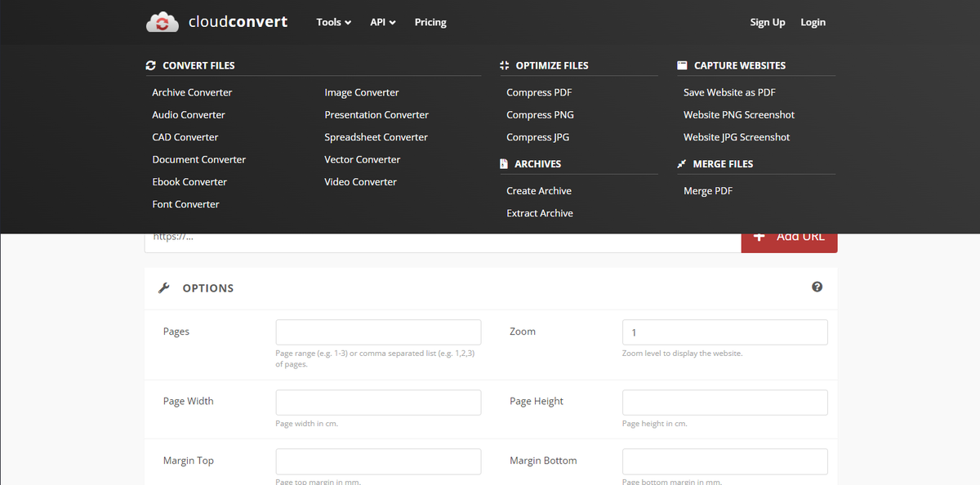Screen dimensions: 980x485
Task: Click the Options wrench icon
Action: point(163,288)
